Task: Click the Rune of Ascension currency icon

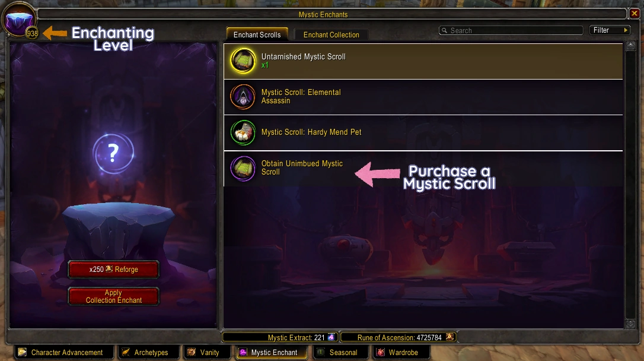Action: click(449, 337)
